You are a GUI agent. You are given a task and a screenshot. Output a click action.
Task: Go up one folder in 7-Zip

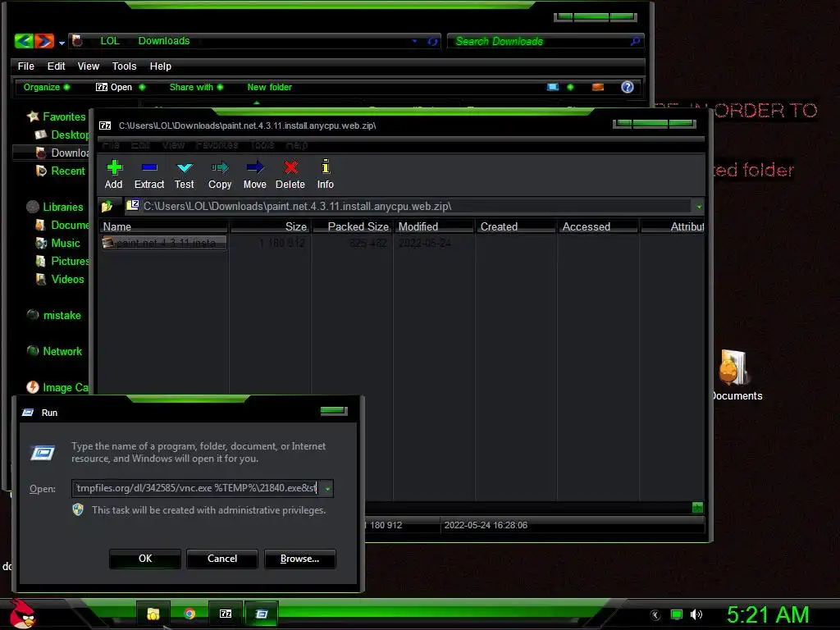(107, 206)
